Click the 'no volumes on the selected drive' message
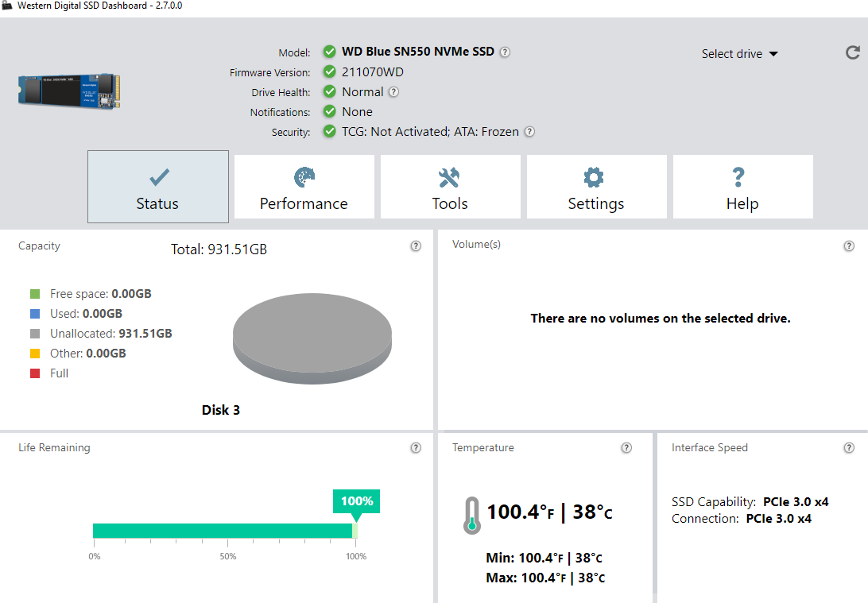This screenshot has width=868, height=603. point(661,318)
